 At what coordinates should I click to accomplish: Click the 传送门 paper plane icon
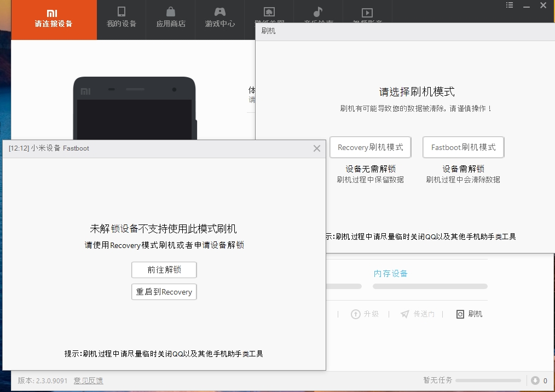click(x=405, y=314)
